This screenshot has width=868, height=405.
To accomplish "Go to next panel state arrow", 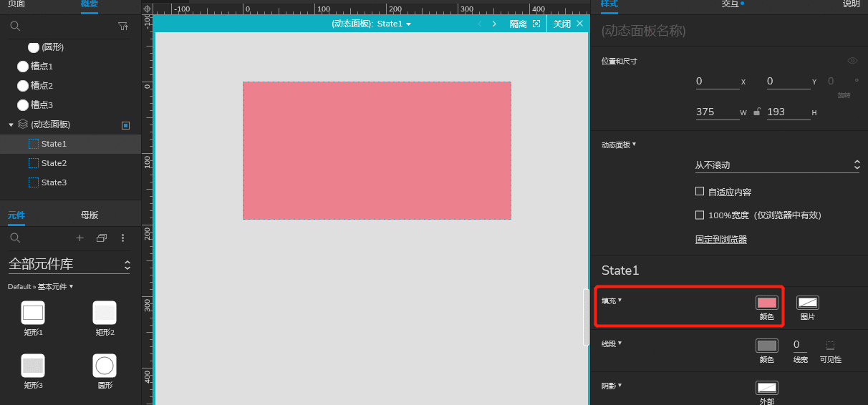I will 494,24.
